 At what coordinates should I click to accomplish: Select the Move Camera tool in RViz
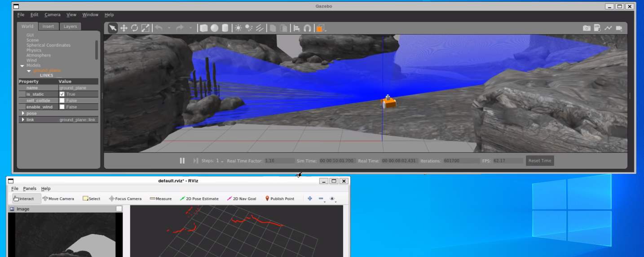[58, 199]
